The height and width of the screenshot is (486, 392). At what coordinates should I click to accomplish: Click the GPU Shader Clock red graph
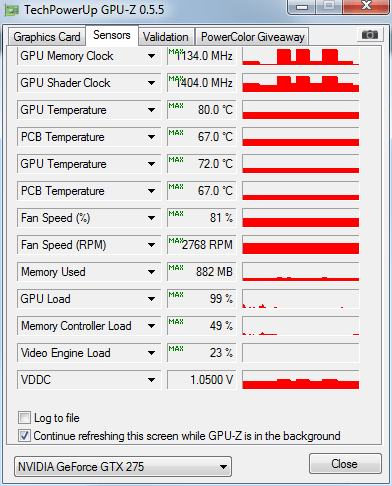[x=301, y=83]
